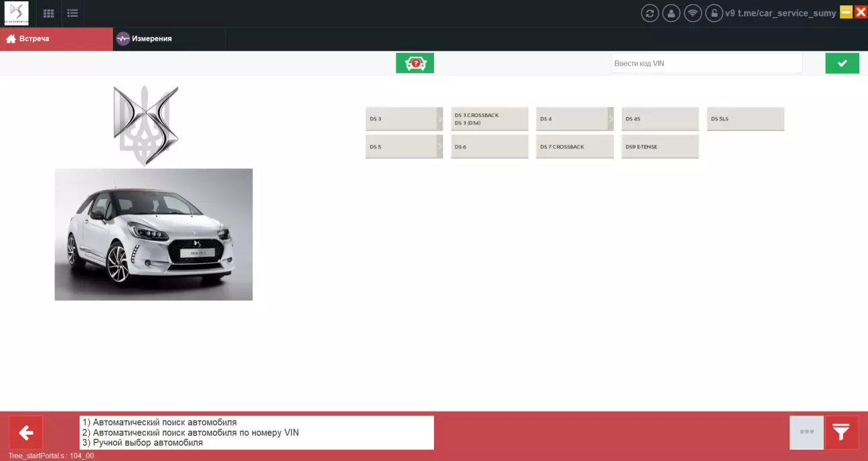Image resolution: width=868 pixels, height=461 pixels.
Task: Minimize the application window
Action: tap(847, 12)
